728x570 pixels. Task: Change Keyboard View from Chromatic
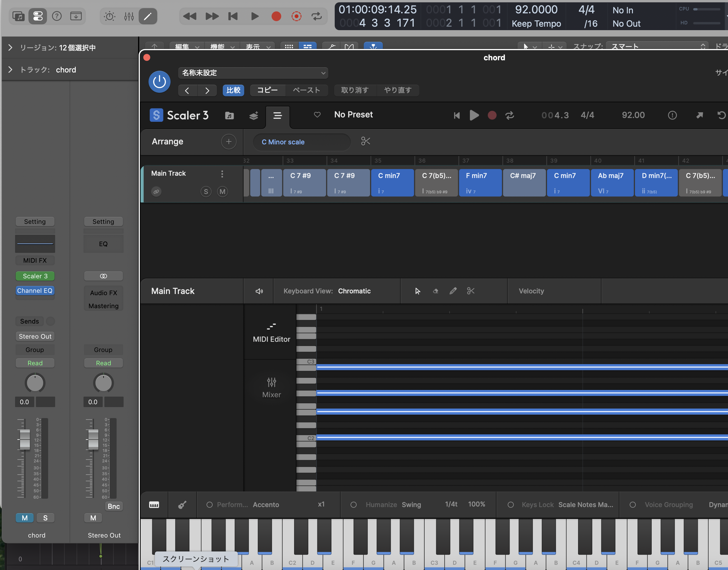click(x=354, y=291)
